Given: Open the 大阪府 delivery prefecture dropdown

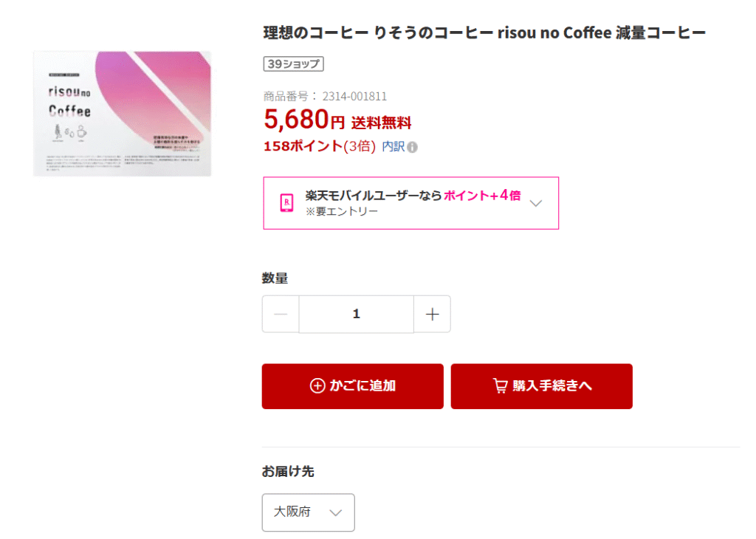Looking at the screenshot, I should (x=308, y=512).
